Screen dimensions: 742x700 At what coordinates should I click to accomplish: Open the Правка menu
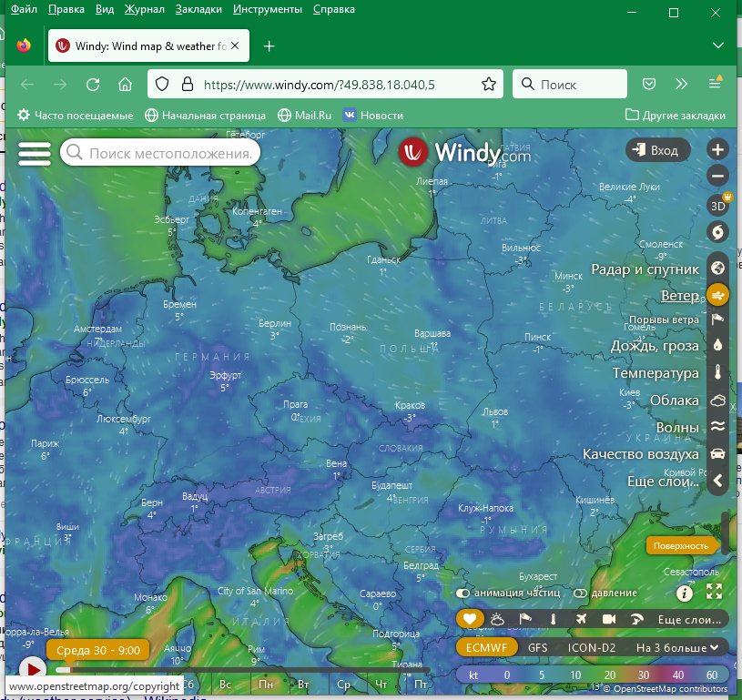point(66,9)
